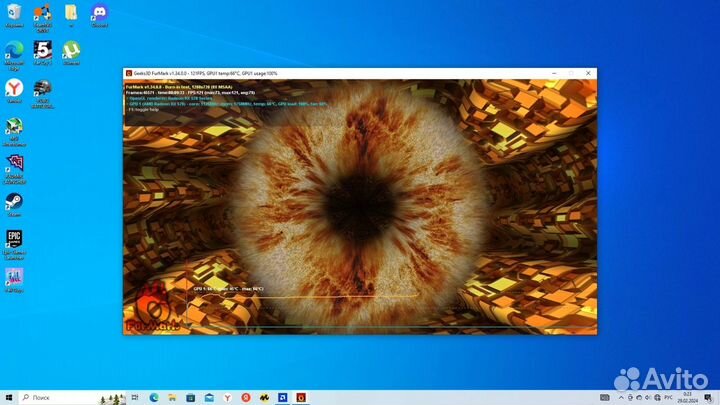This screenshot has width=720, height=405.
Task: Open the Recycle Bin on desktop
Action: point(14,13)
